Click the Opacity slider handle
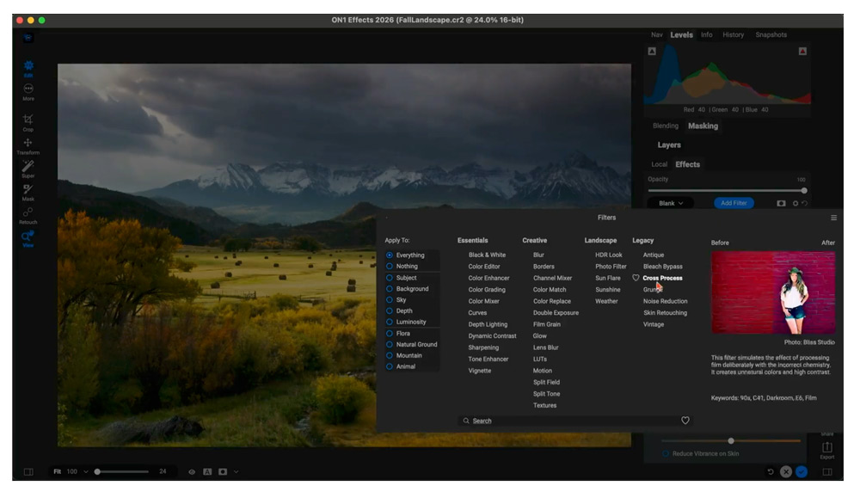This screenshot has width=860, height=504. click(804, 190)
